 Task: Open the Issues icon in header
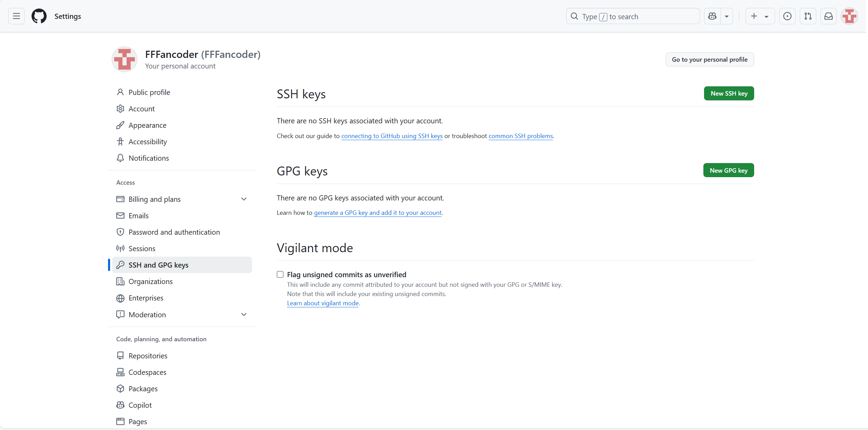(787, 16)
